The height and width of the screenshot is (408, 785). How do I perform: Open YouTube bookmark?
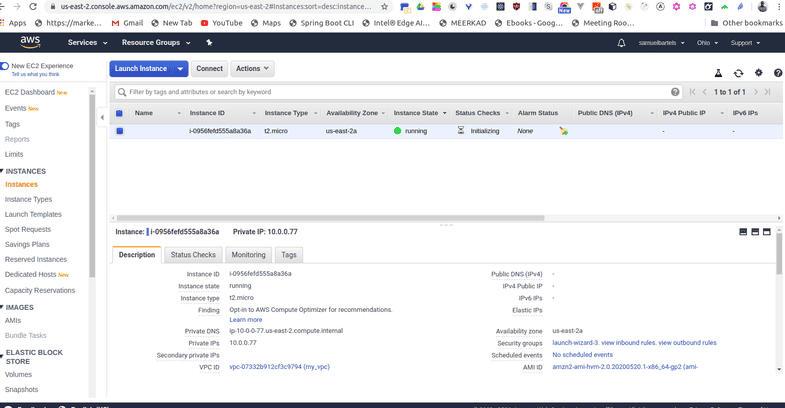221,23
